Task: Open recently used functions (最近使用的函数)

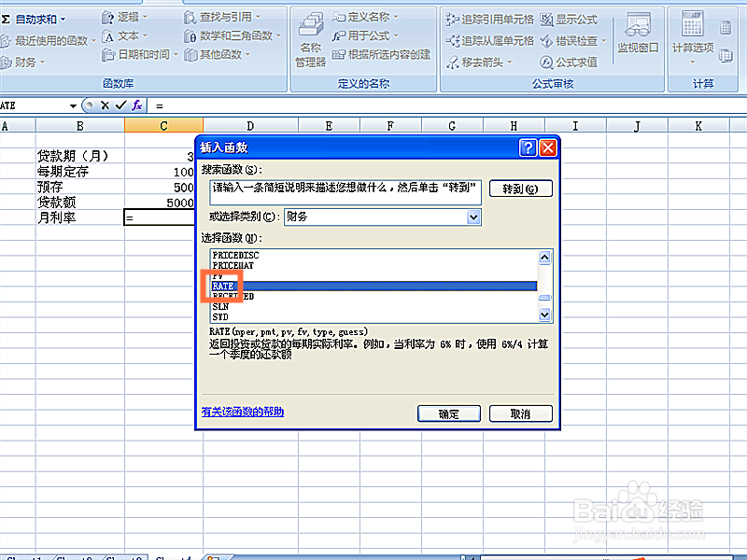Action: [47, 41]
